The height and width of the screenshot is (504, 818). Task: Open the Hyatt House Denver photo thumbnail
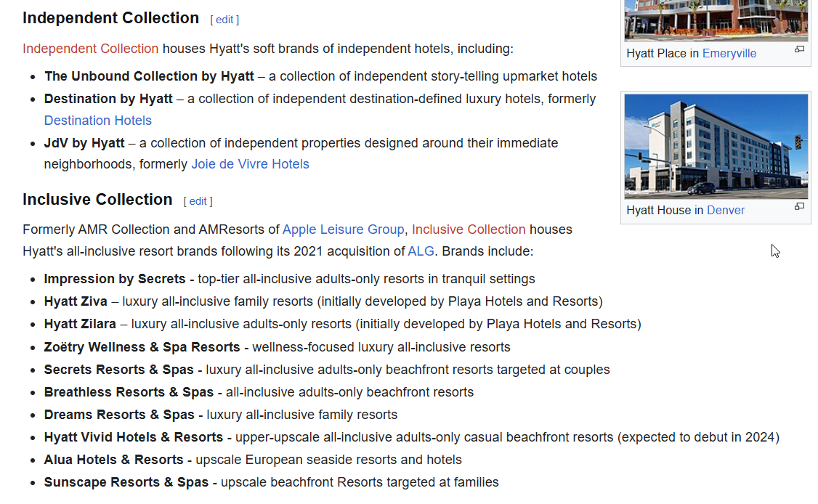[716, 146]
